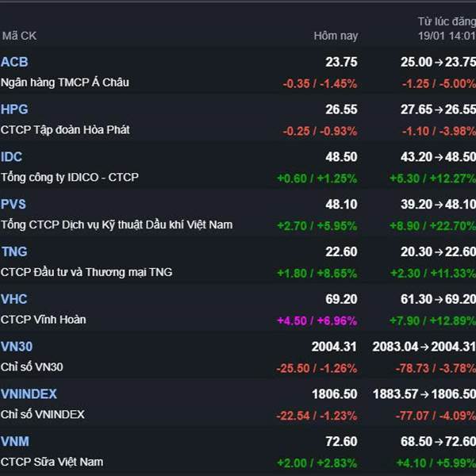The width and height of the screenshot is (476, 476).
Task: Select company name 'CTCP Tập đoàn Hòa Phát'
Action: 65,130
